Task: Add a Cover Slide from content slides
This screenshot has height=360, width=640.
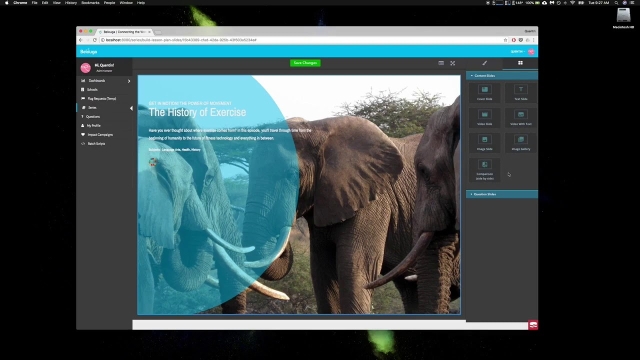Action: coord(484,93)
